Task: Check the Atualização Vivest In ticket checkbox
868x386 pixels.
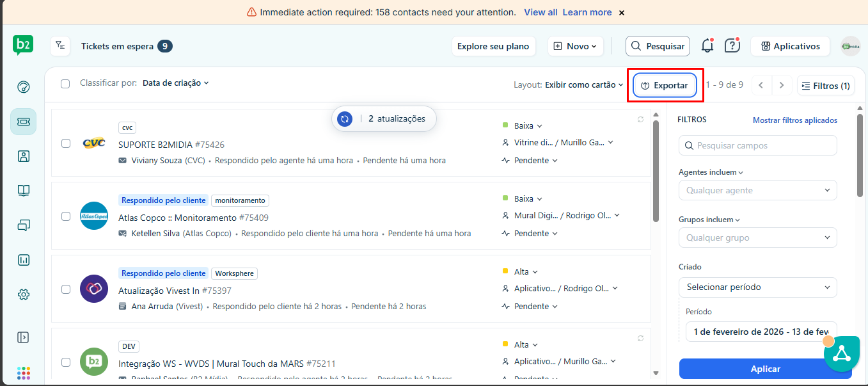Action: [66, 289]
